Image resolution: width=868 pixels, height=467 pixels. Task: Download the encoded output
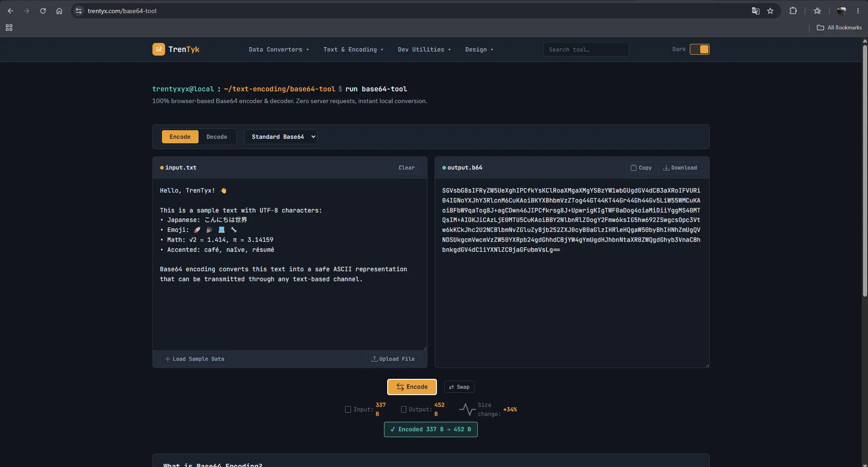coord(680,168)
